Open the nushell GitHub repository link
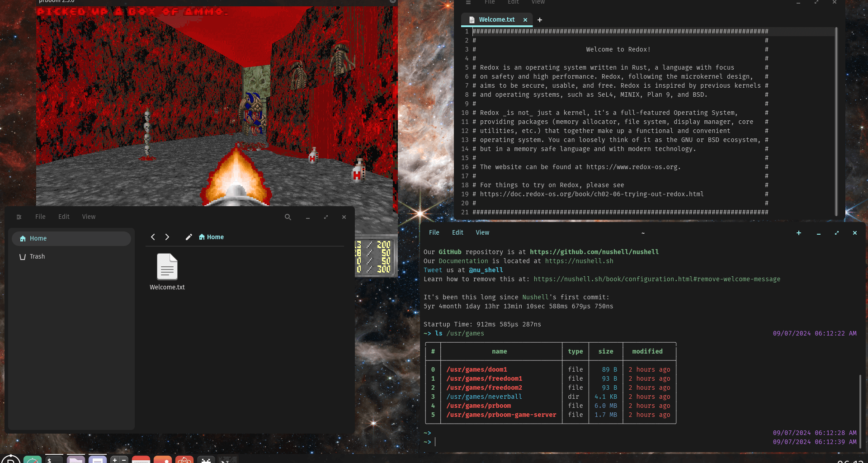The image size is (868, 463). [x=594, y=252]
